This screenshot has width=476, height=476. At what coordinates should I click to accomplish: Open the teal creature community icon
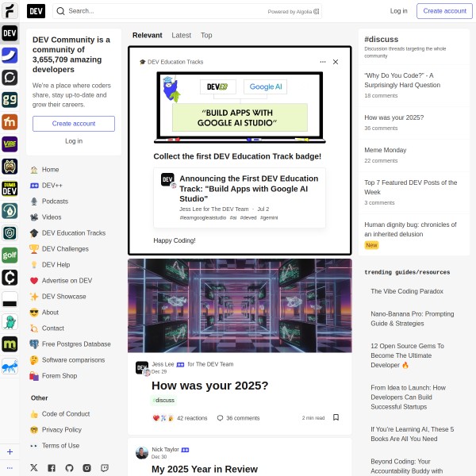(10, 322)
